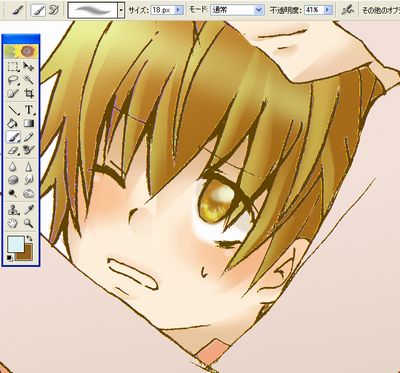Select the Eyedropper tool

tap(29, 210)
